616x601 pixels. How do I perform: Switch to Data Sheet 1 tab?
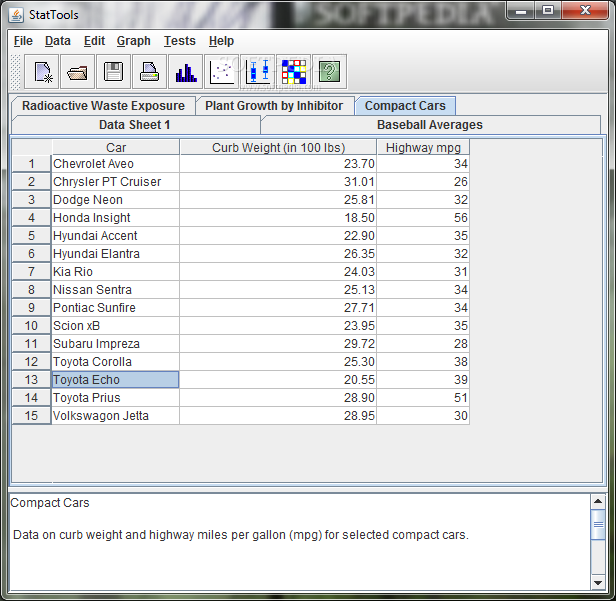coord(135,125)
